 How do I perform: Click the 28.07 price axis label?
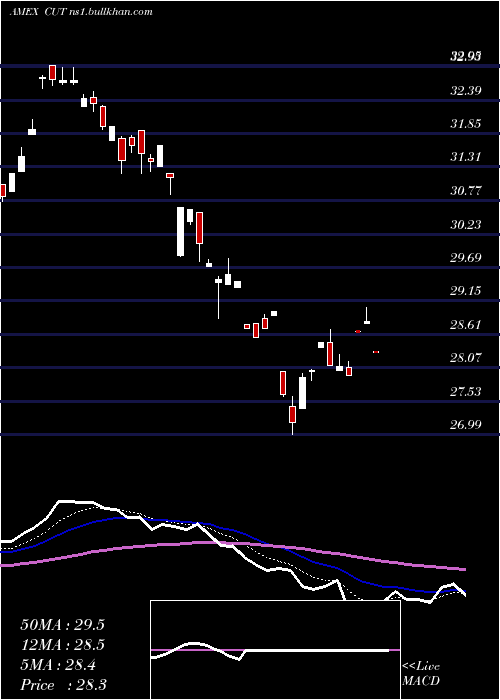click(466, 358)
